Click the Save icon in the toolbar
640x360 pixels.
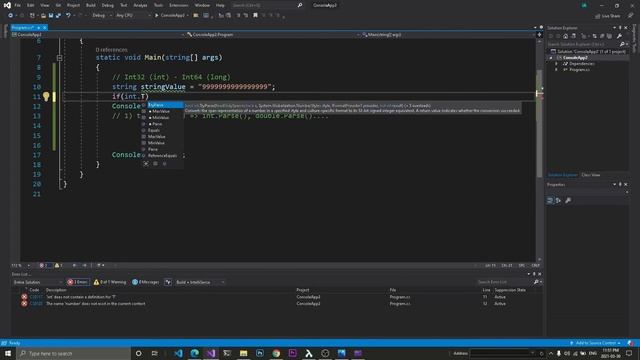click(x=51, y=15)
